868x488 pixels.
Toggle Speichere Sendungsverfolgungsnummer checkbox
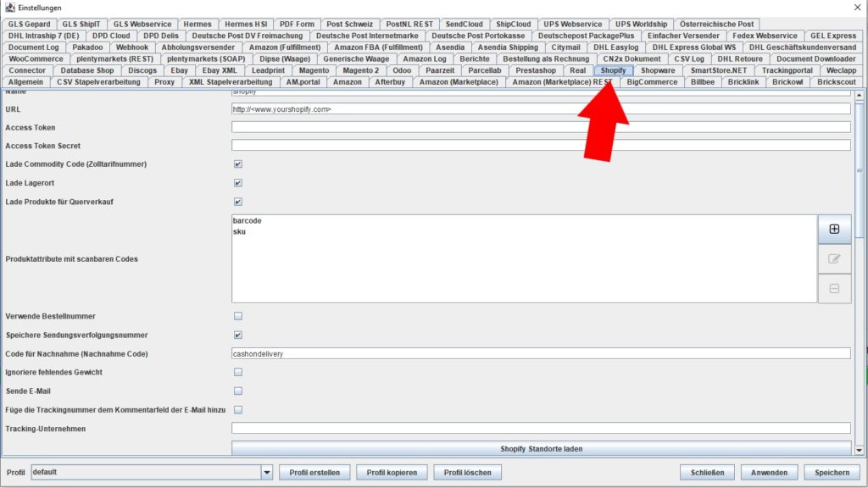(238, 335)
